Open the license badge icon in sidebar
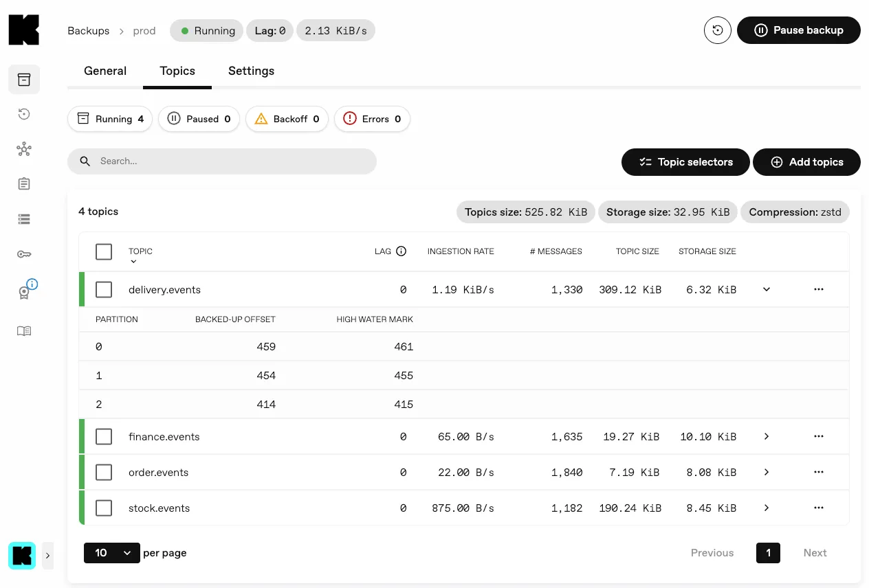 [x=24, y=292]
